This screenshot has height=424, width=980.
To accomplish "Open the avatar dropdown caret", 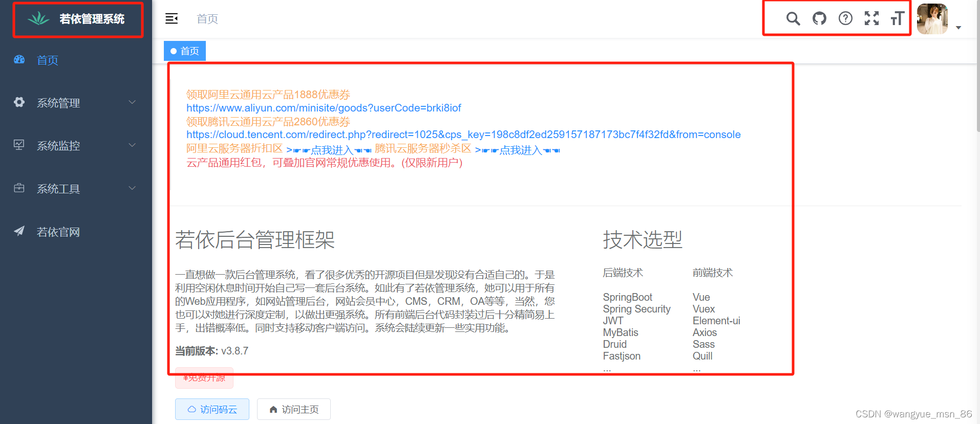I will [958, 28].
